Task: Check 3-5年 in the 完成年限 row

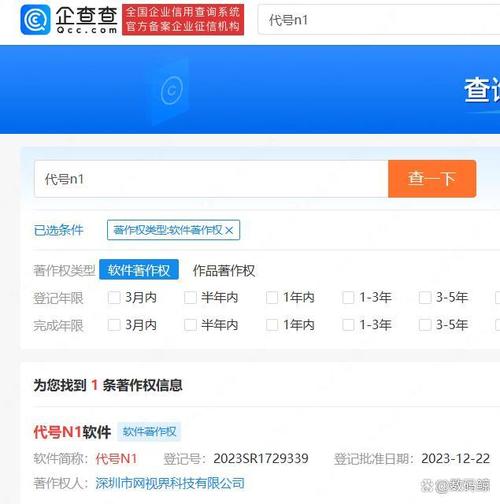Action: click(425, 325)
